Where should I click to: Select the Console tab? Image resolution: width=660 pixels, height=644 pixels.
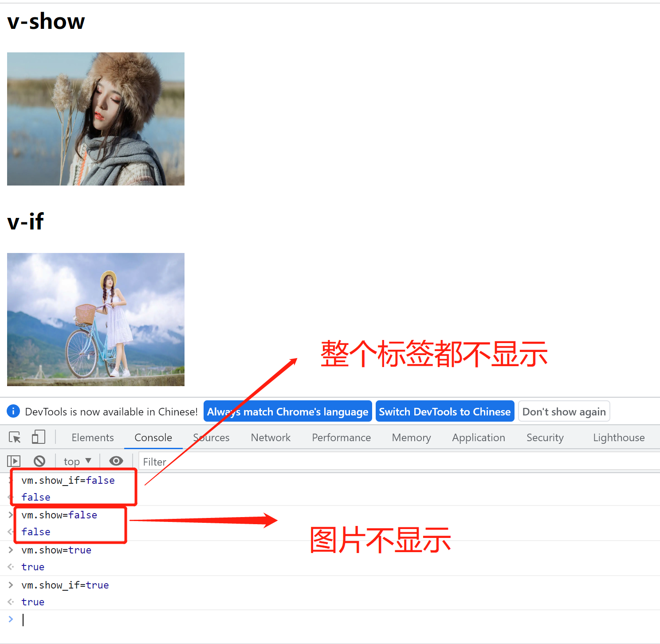coord(153,438)
